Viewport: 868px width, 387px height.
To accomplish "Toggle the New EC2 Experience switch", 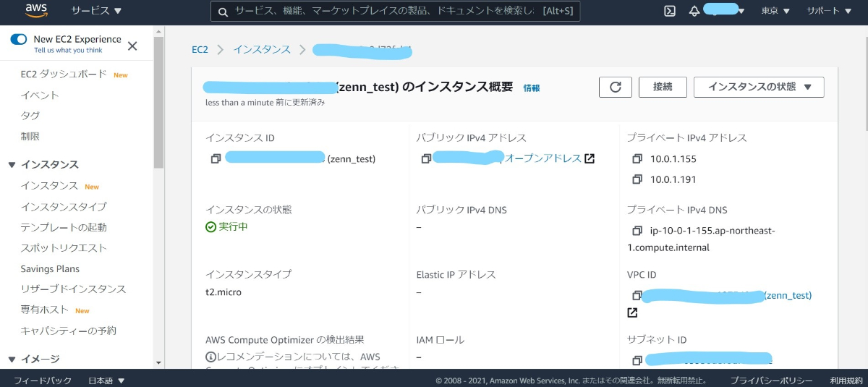I will point(19,39).
